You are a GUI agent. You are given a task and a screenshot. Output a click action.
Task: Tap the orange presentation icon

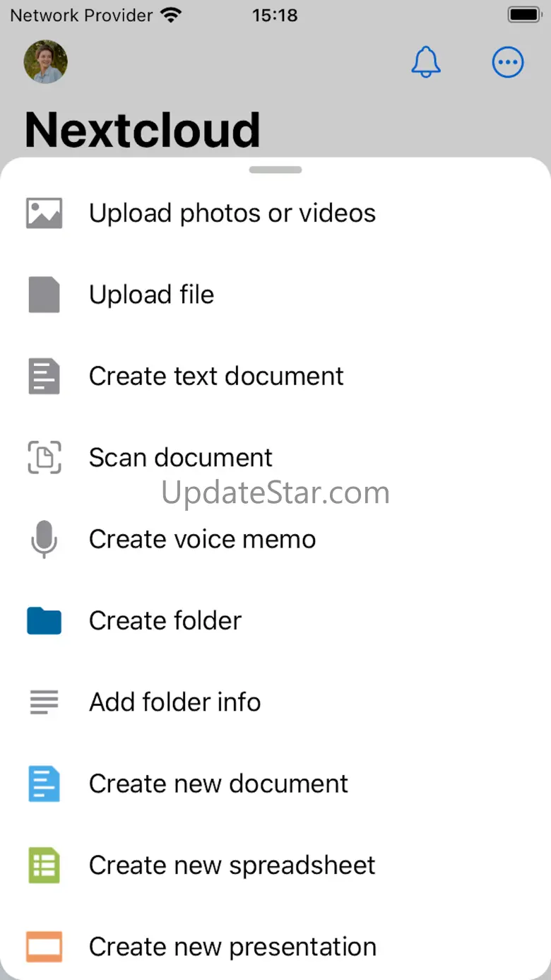(44, 947)
